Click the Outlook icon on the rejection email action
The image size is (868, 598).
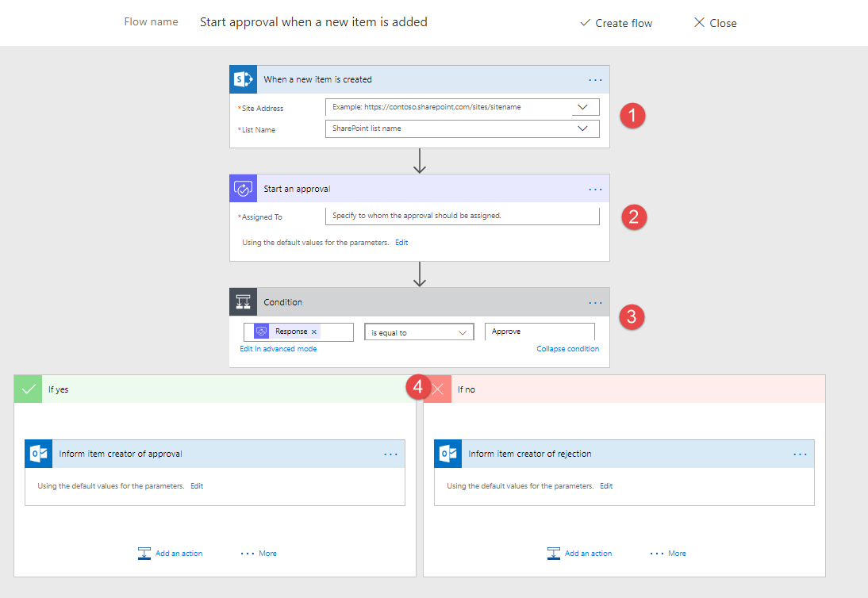coord(439,454)
